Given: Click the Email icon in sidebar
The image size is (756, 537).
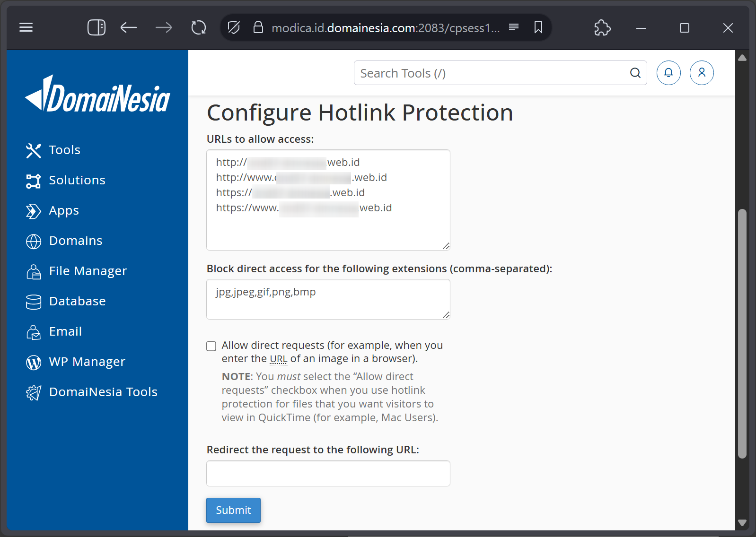Looking at the screenshot, I should point(34,332).
